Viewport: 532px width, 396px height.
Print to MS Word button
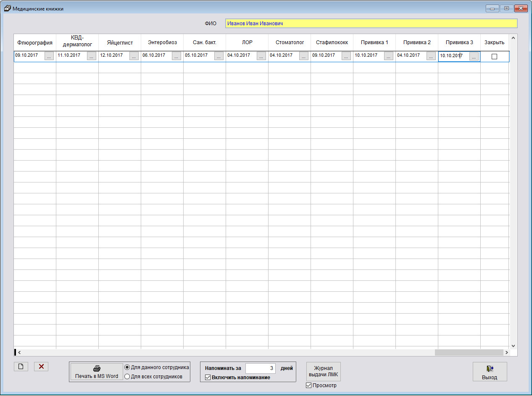click(97, 372)
